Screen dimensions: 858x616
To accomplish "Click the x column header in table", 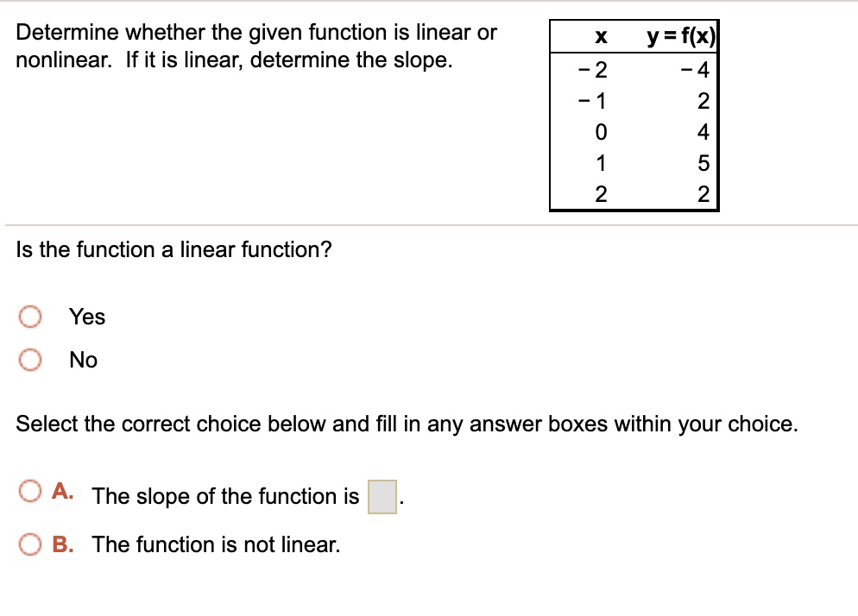I will [x=599, y=35].
